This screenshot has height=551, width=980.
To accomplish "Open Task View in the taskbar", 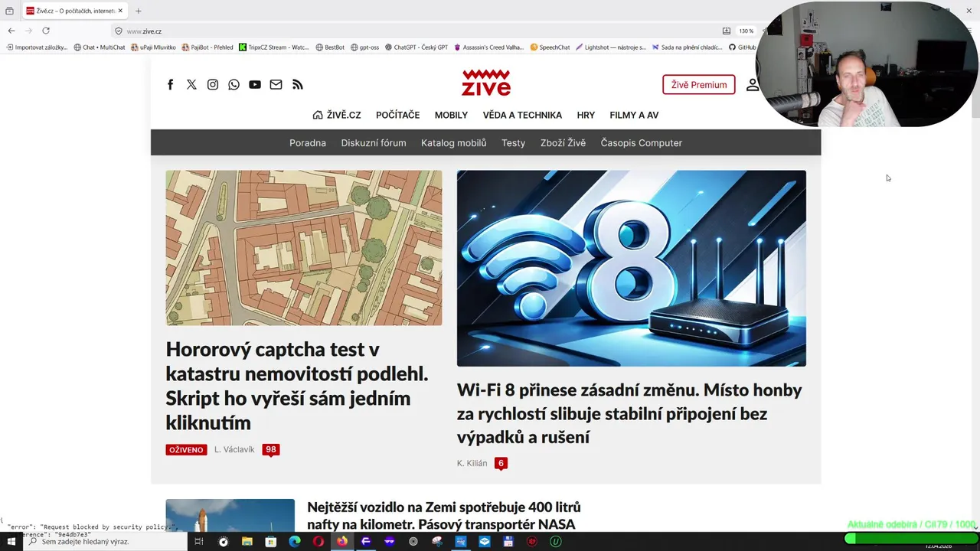I will click(x=198, y=541).
